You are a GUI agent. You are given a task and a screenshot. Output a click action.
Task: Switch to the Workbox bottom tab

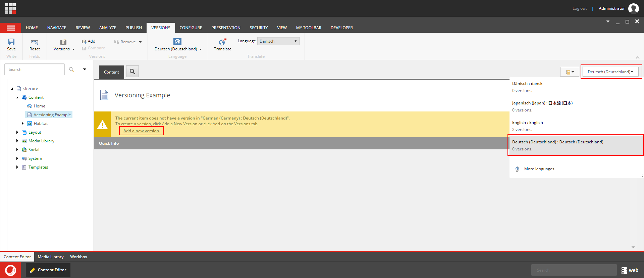tap(78, 257)
